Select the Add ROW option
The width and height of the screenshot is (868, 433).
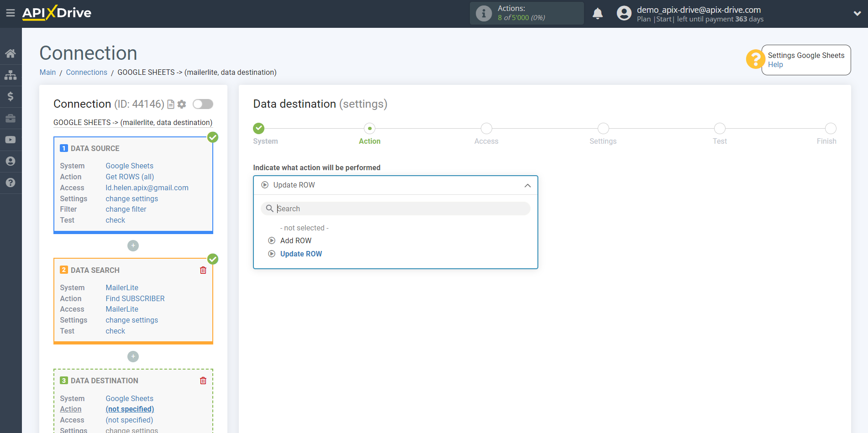[296, 240]
